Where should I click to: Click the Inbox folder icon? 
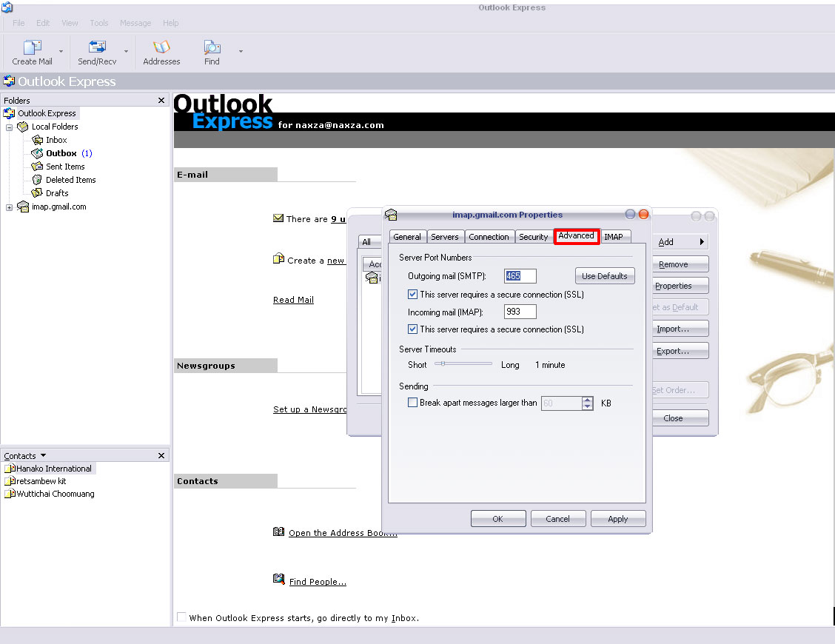click(37, 140)
